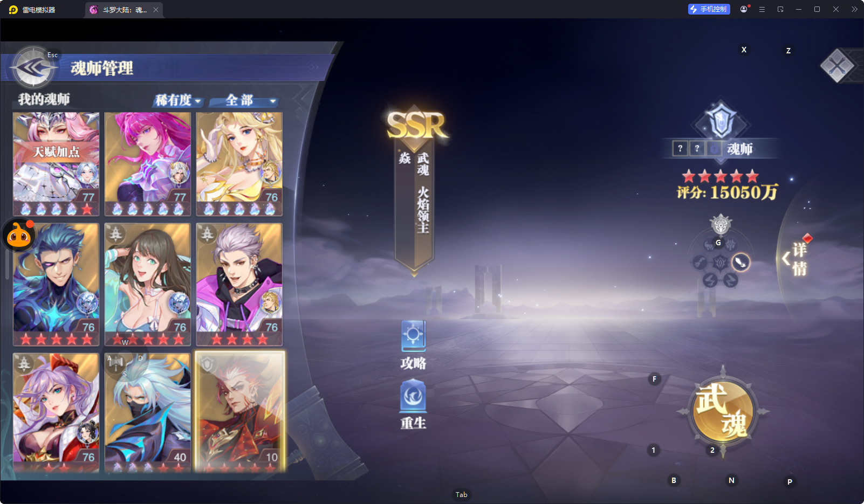Select the blonde woman level 76 card
Image resolution: width=864 pixels, height=504 pixels.
239,164
